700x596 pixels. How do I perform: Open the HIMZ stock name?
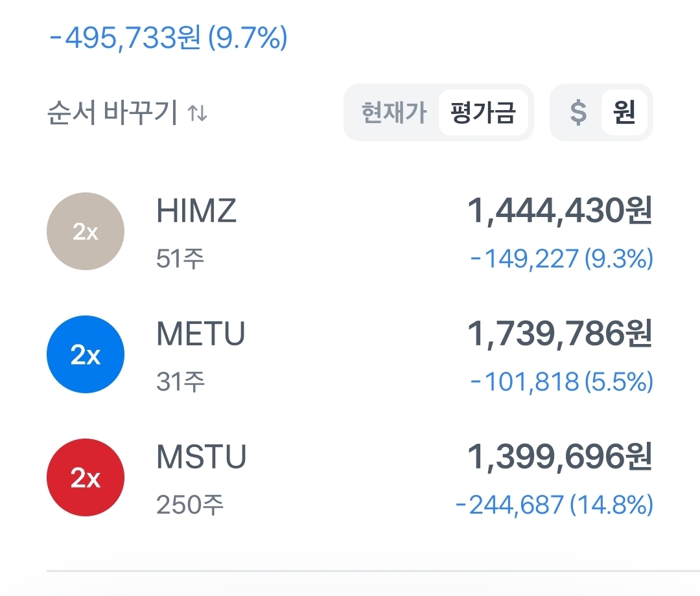(196, 212)
